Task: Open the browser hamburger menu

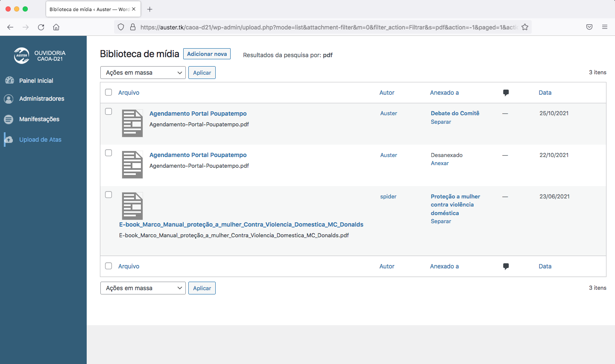Action: pos(605,27)
